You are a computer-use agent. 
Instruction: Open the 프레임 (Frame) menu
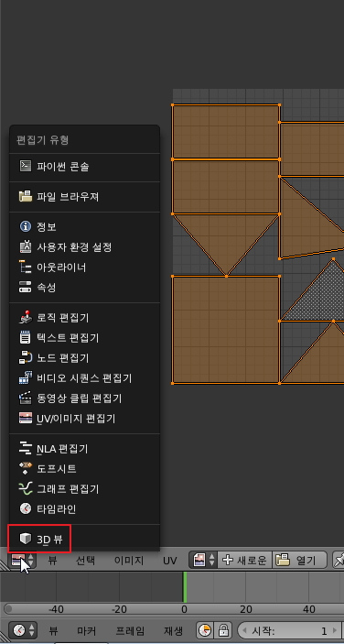pyautogui.click(x=130, y=630)
